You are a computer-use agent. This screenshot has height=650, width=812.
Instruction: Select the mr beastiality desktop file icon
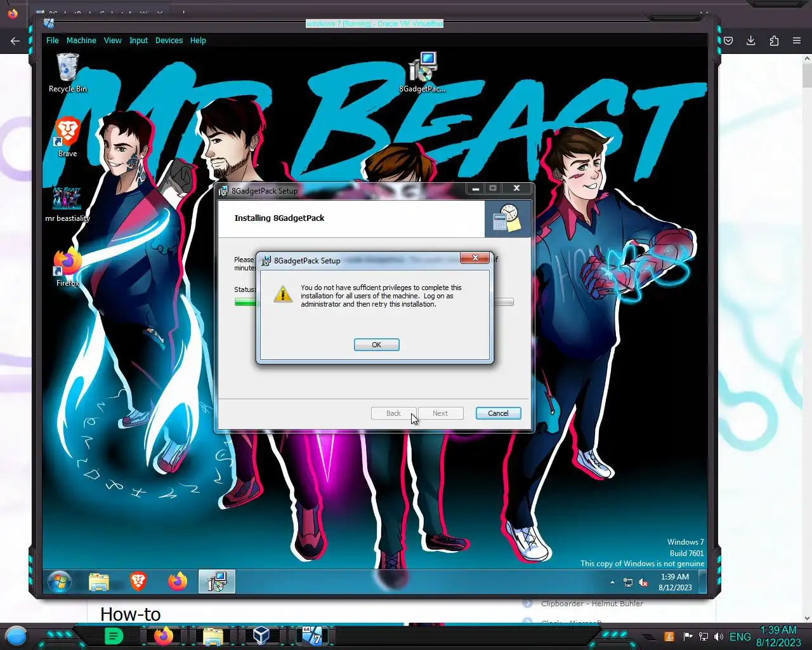[x=67, y=204]
